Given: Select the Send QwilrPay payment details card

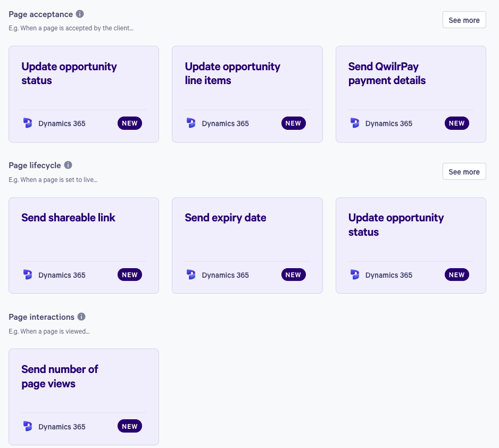Looking at the screenshot, I should coord(411,94).
